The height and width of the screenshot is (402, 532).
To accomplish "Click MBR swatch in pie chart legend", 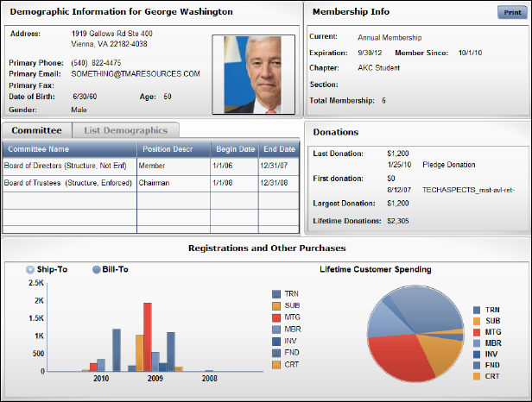I will (x=477, y=343).
